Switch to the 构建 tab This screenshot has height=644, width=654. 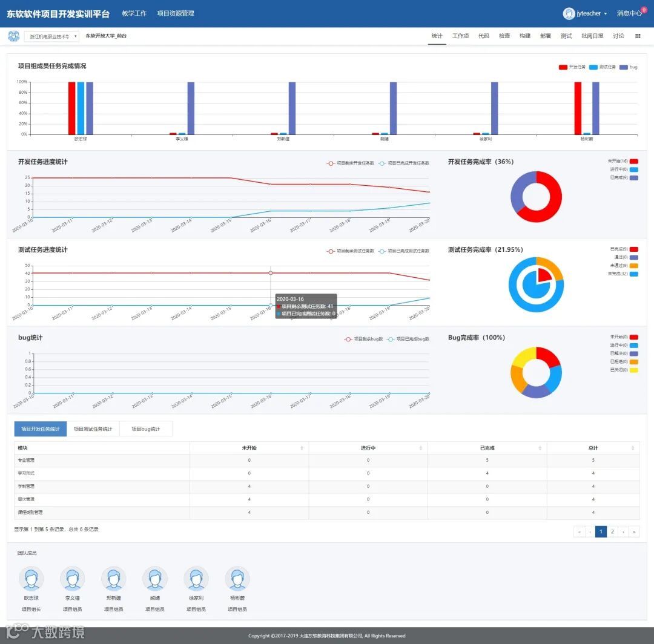click(525, 36)
